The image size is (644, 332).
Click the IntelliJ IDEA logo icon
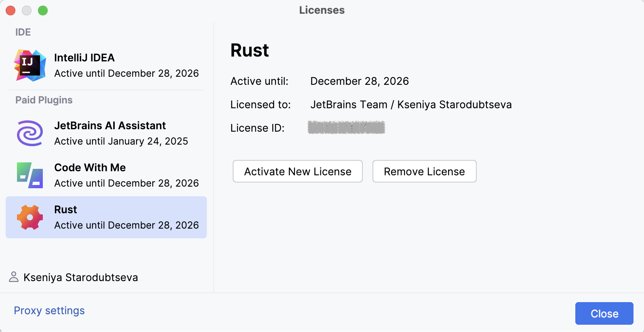pos(29,65)
